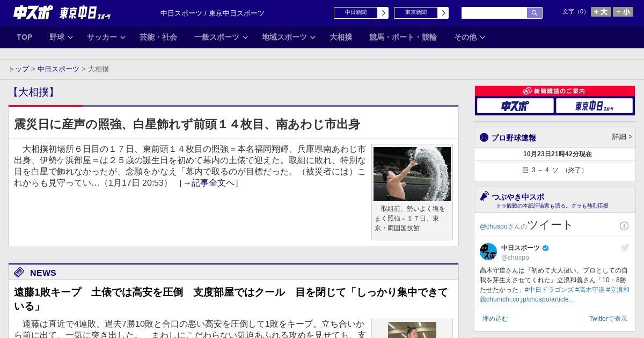Click the Twitter info circle icon

coord(624,226)
